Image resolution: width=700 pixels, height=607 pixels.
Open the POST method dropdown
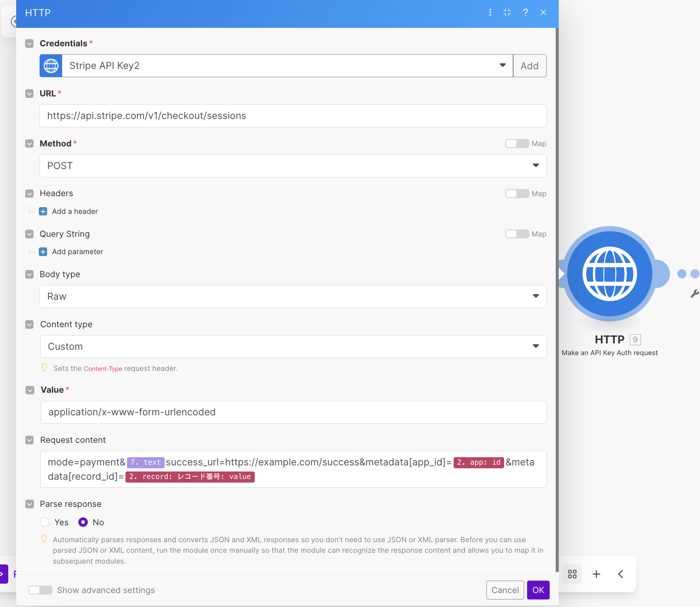point(293,166)
